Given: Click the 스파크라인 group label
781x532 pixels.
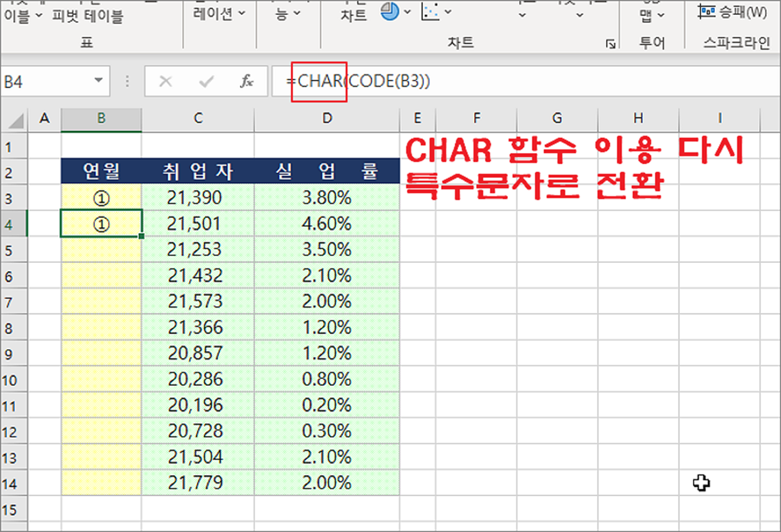Looking at the screenshot, I should [737, 42].
